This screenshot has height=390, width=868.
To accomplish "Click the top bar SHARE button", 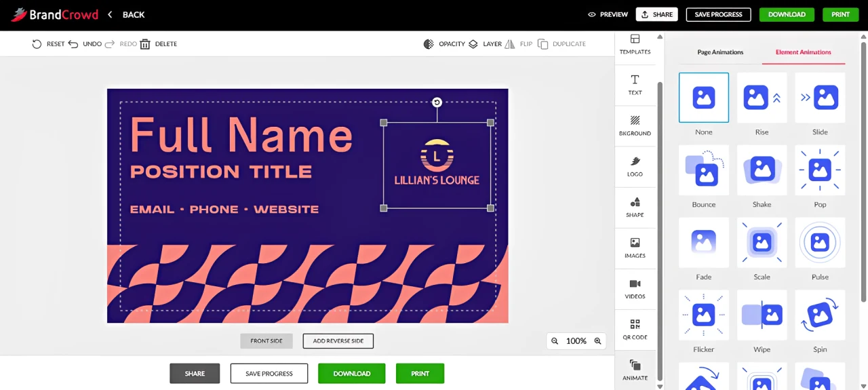I will pos(656,14).
